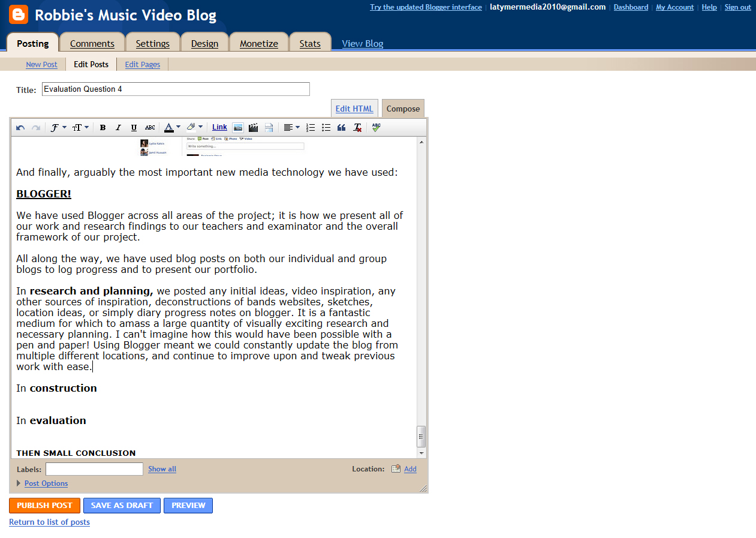
Task: Click the Labels input field
Action: coord(94,469)
